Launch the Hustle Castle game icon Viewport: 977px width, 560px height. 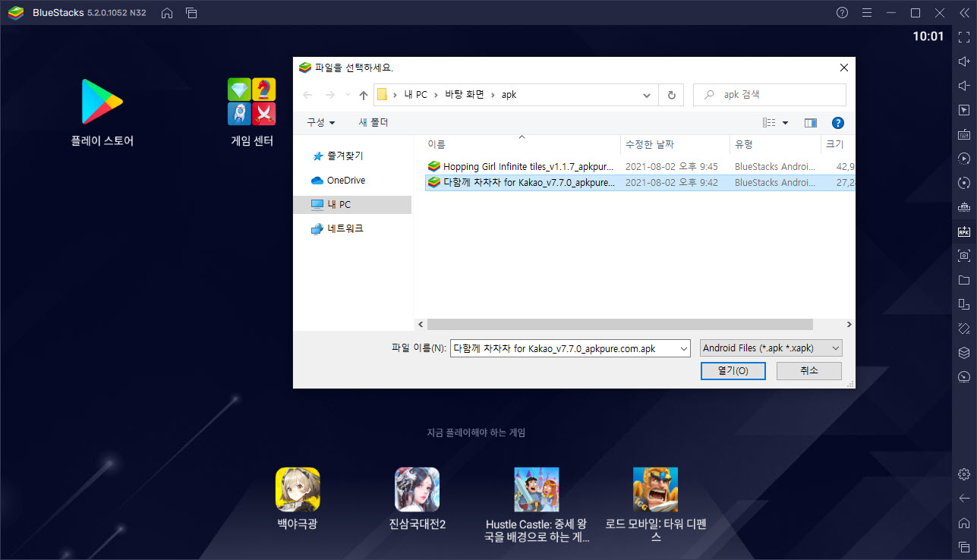click(537, 489)
